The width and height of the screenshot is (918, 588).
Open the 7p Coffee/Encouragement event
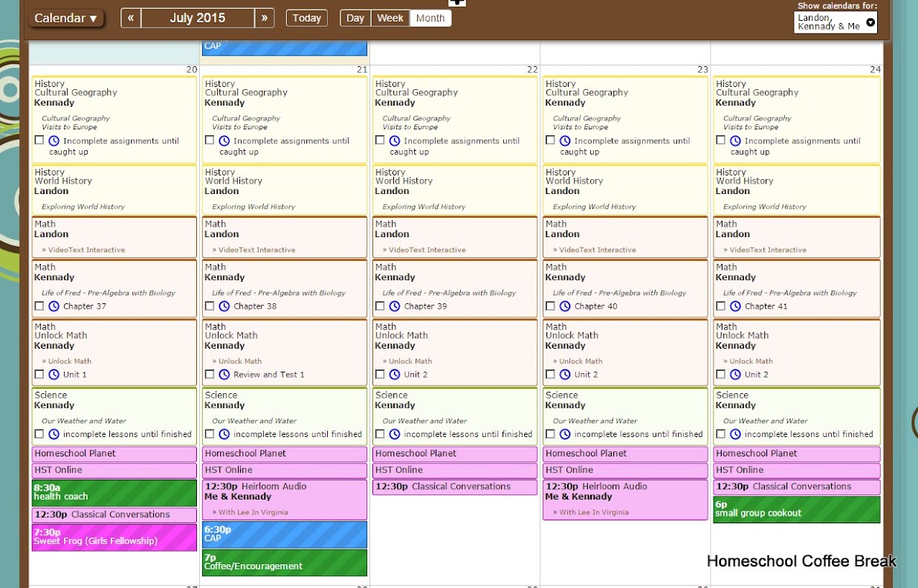point(285,562)
